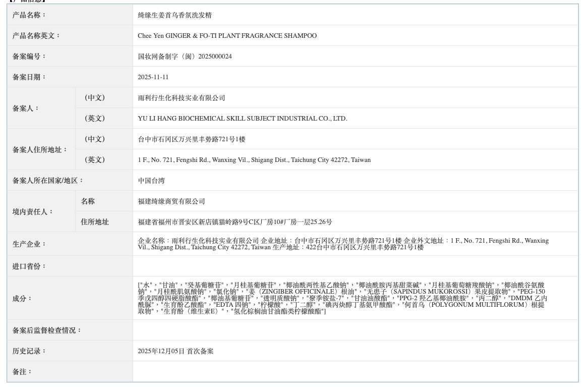This screenshot has height=387, width=588.
Task: Click the history record 2025年12月05日 首次备案
Action: [x=175, y=351]
